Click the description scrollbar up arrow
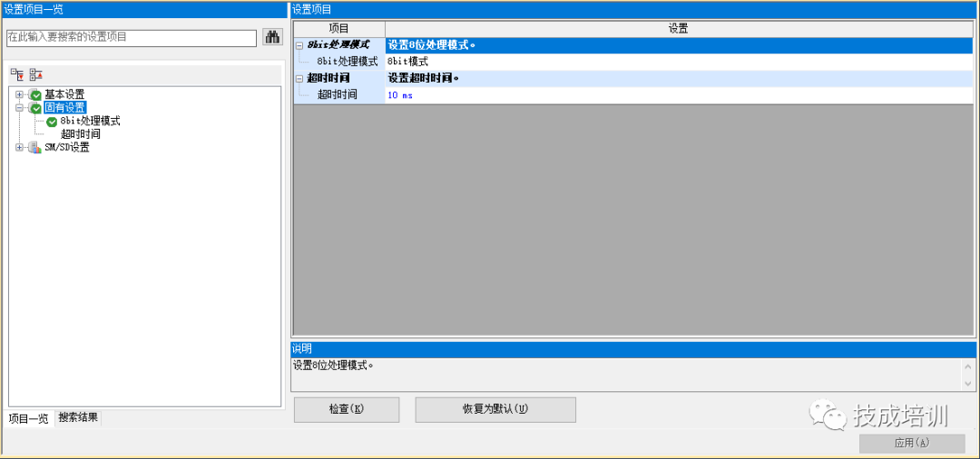The width and height of the screenshot is (980, 459). coord(968,367)
